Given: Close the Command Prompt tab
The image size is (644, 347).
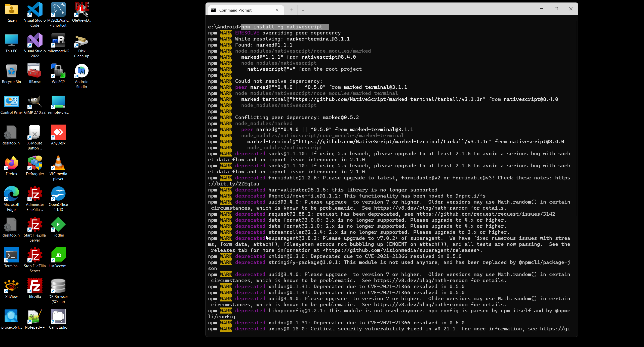Looking at the screenshot, I should [x=277, y=10].
